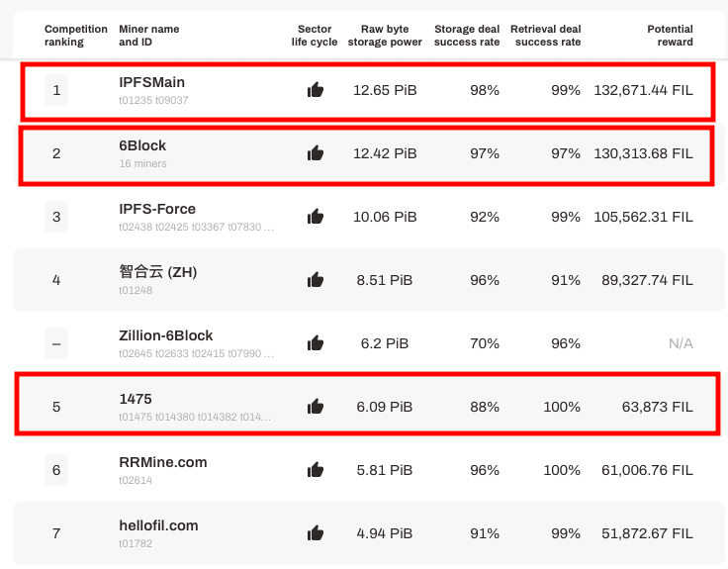
Task: Click the Potential reward column header
Action: click(670, 36)
